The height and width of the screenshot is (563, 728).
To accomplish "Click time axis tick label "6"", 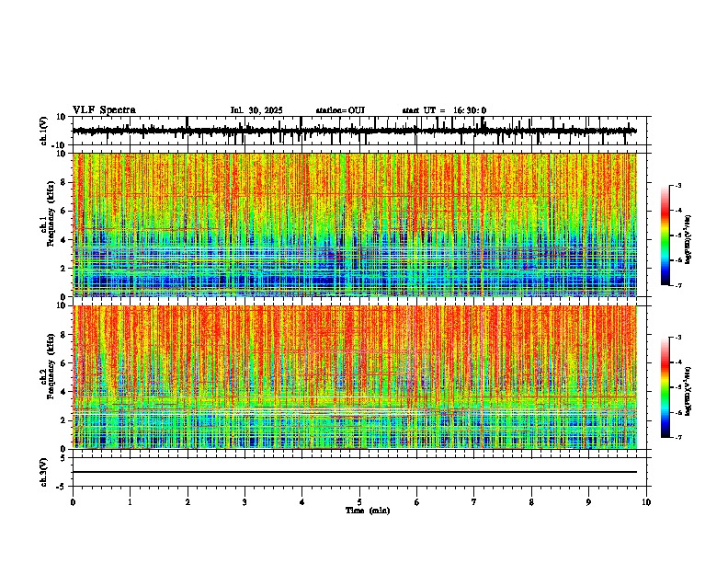I will (417, 502).
